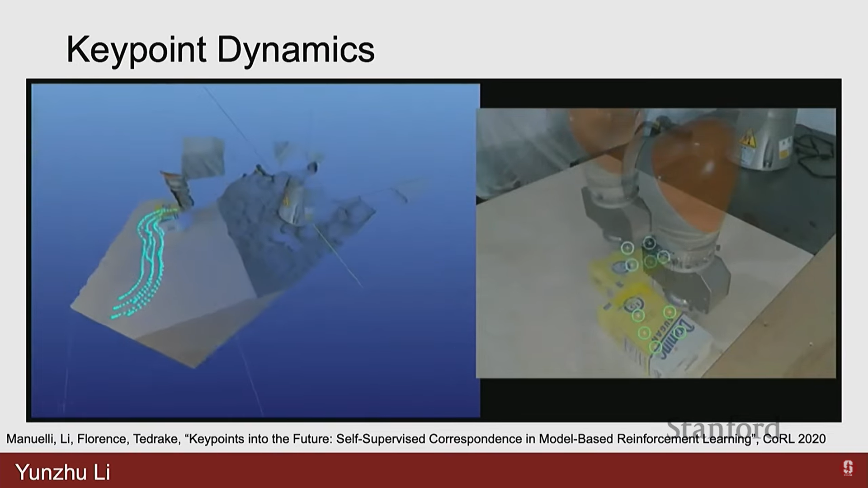Click the "Keypoint Dynamics" slide title
This screenshot has height=488, width=868.
click(x=220, y=50)
